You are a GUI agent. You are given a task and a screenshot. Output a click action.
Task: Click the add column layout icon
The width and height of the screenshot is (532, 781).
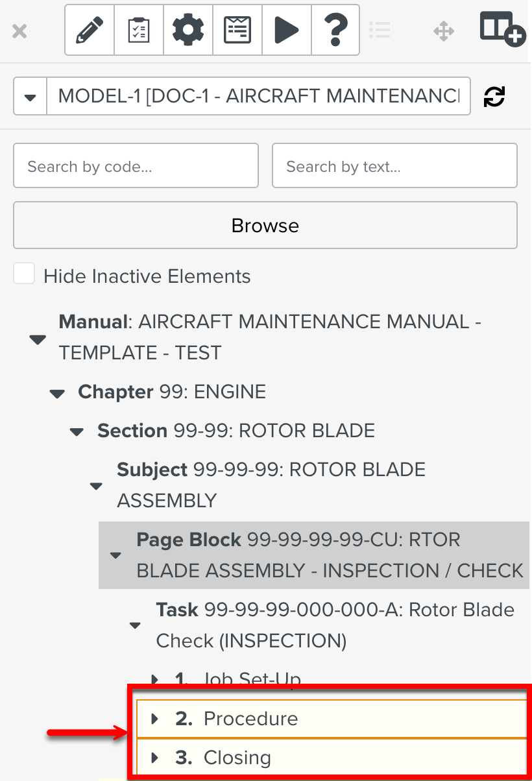click(x=502, y=29)
